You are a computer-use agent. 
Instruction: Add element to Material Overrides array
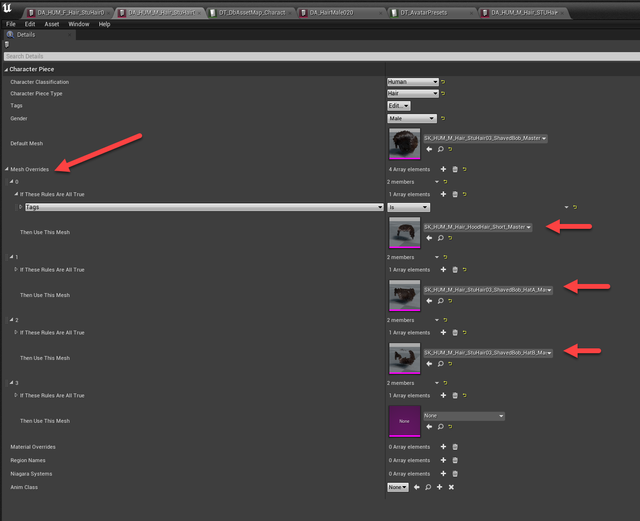tap(443, 447)
